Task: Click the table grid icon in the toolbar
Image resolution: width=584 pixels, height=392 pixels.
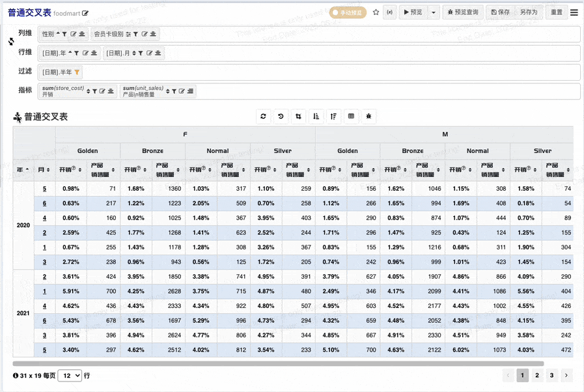Action: click(x=351, y=117)
